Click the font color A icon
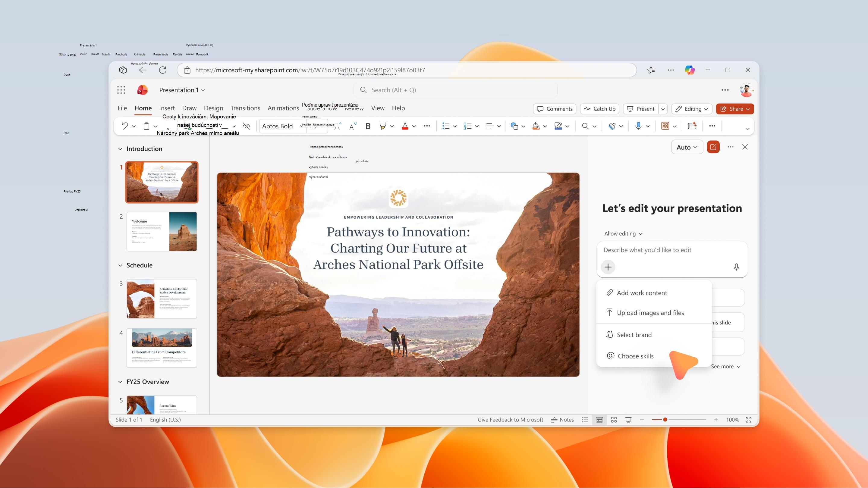This screenshot has width=868, height=488. pos(405,126)
